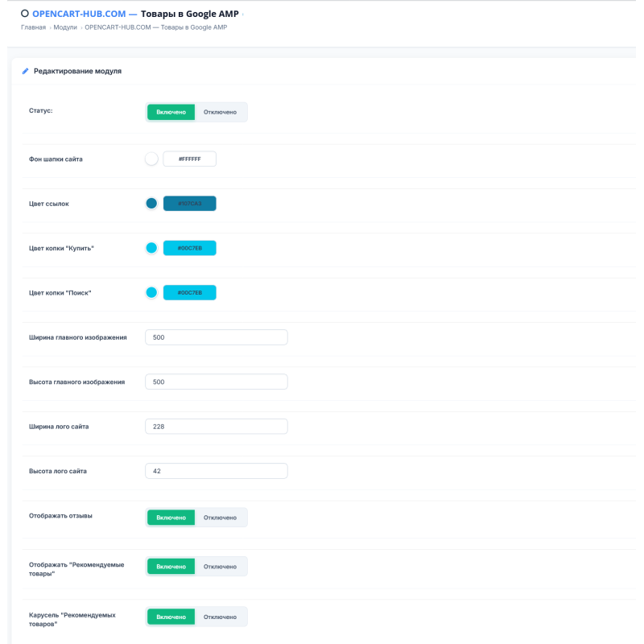The width and height of the screenshot is (644, 644).
Task: Enable Карусель "Рекомендуемых товаров" with Включено
Action: click(171, 617)
